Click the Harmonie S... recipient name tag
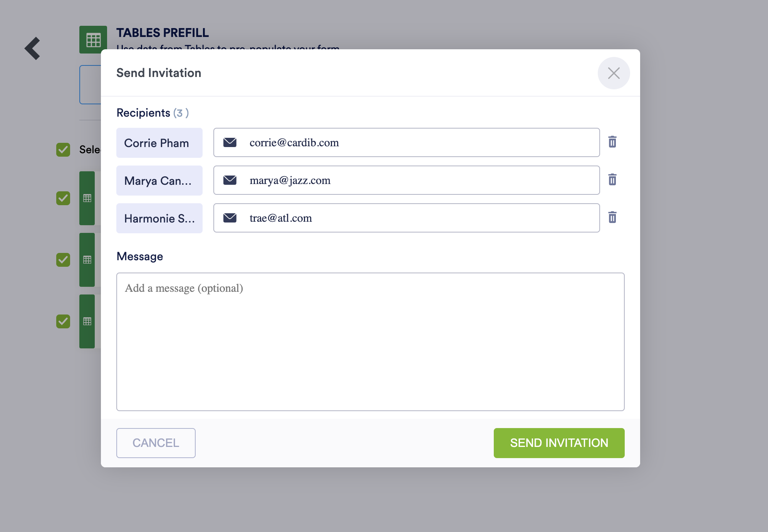The height and width of the screenshot is (532, 768). pos(159,218)
